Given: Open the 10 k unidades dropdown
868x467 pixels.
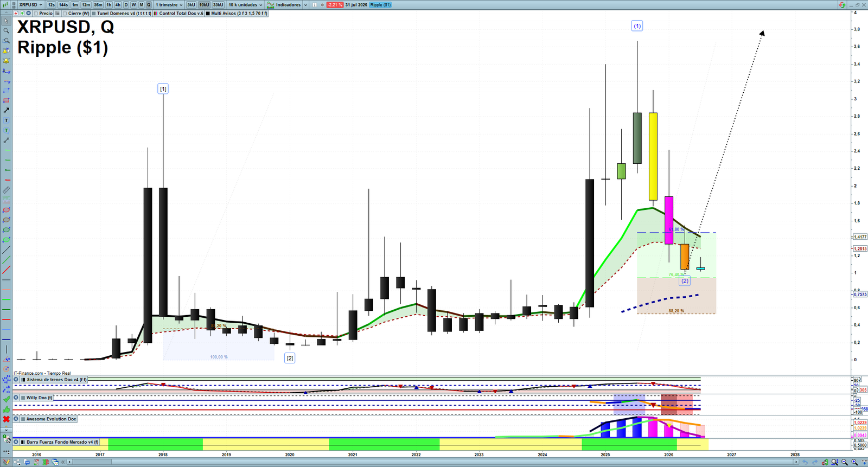Looking at the screenshot, I should click(x=245, y=5).
